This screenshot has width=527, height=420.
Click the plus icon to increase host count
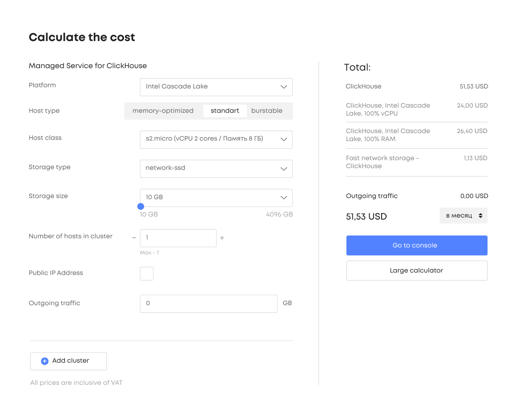tap(222, 237)
